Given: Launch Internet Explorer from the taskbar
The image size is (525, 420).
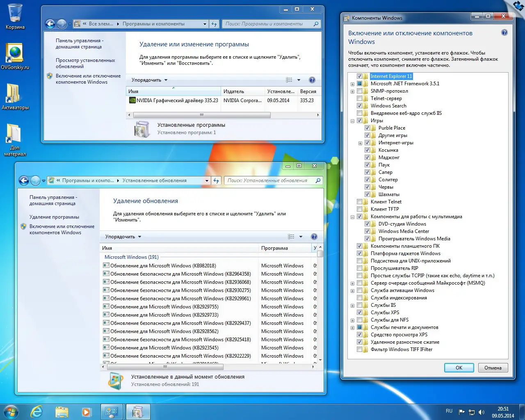Looking at the screenshot, I should [37, 411].
